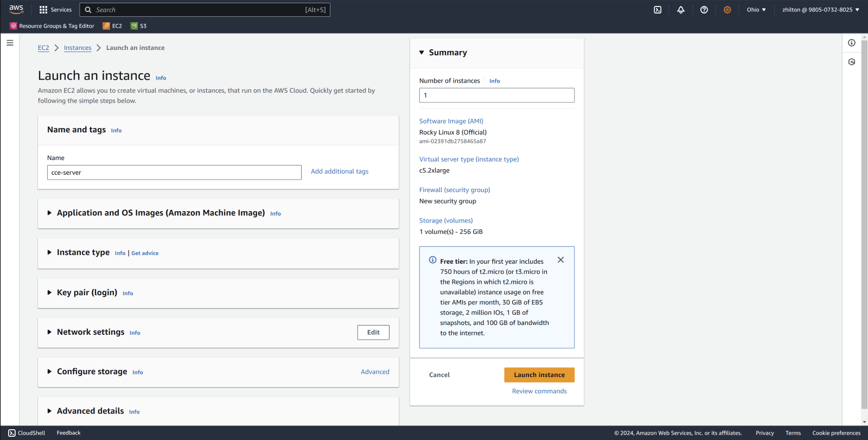Viewport: 868px width, 440px height.
Task: Click Info beside Configure storage
Action: [x=138, y=373]
